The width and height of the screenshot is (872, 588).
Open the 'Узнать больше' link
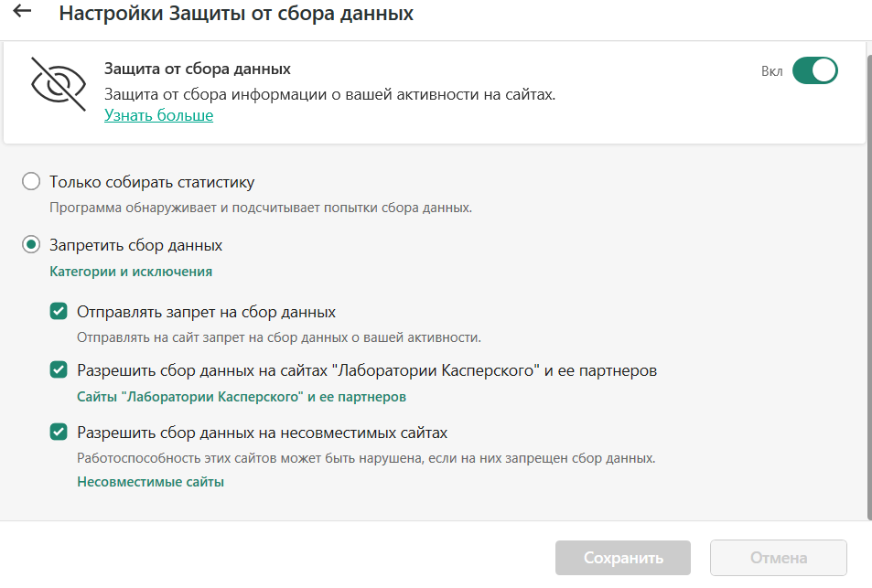(158, 115)
